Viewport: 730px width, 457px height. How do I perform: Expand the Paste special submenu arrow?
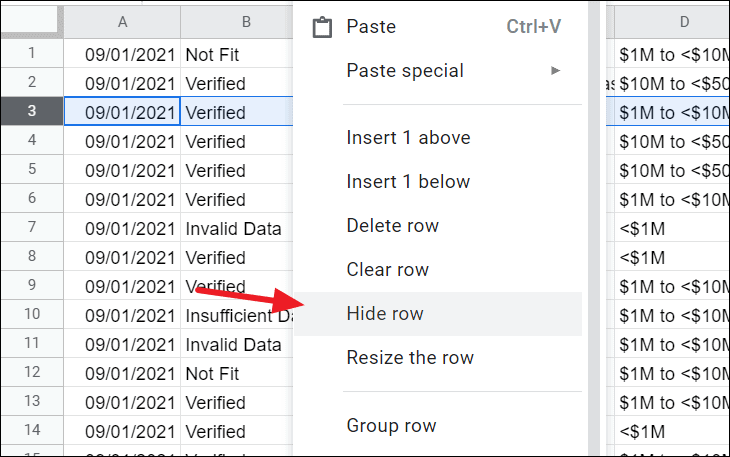(555, 71)
